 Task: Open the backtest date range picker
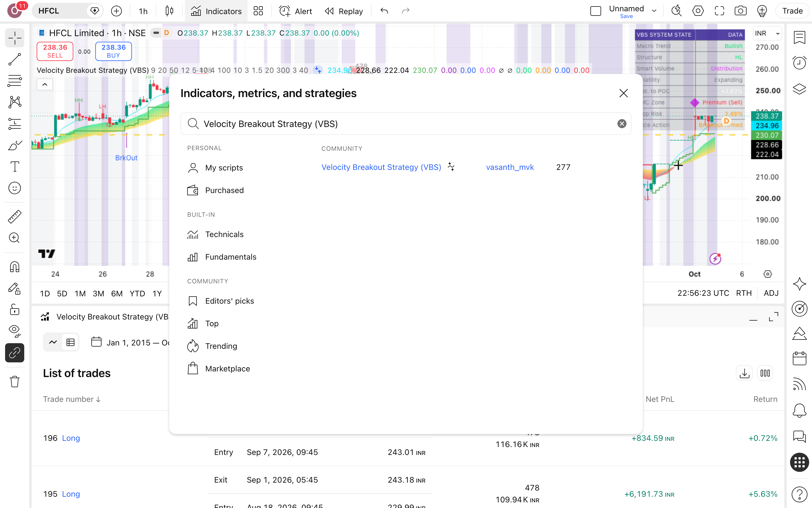click(x=131, y=342)
